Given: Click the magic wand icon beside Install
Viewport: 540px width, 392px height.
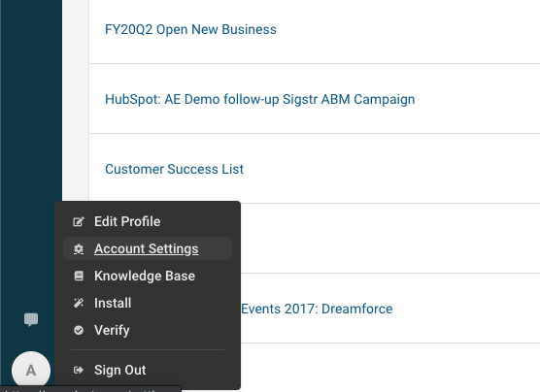Looking at the screenshot, I should click(x=79, y=303).
